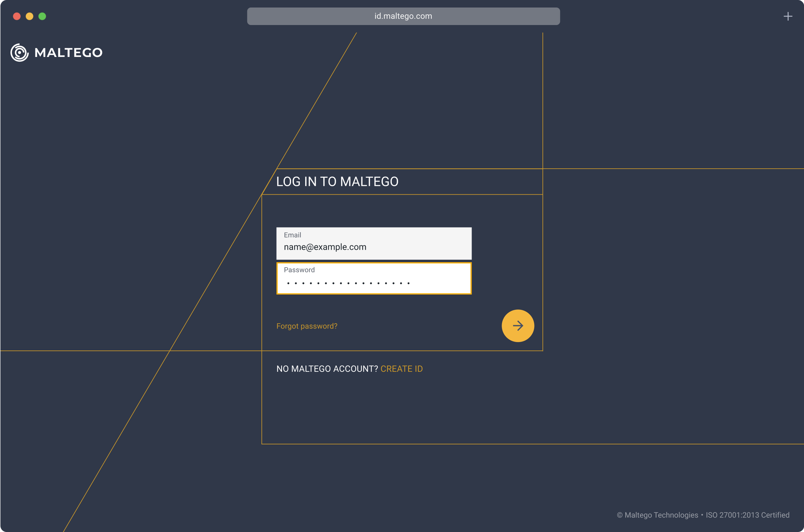The height and width of the screenshot is (532, 804).
Task: Click the yellow minimize window button
Action: [x=29, y=16]
